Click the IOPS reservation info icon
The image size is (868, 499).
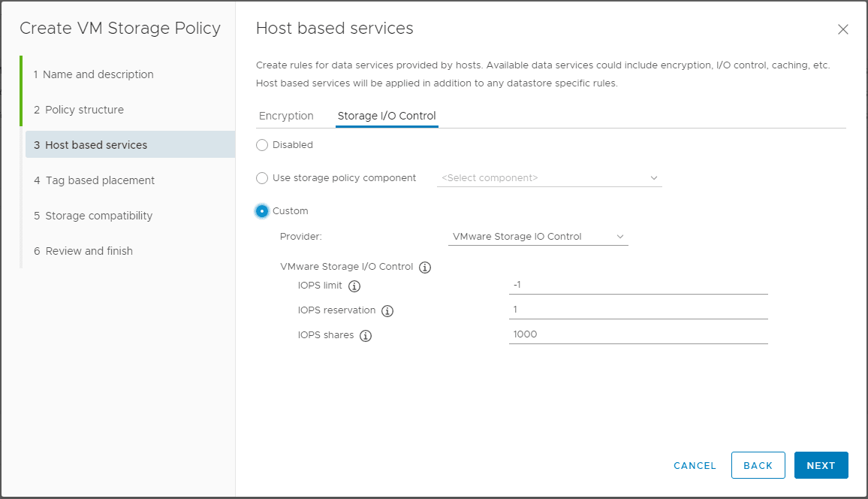[387, 311]
